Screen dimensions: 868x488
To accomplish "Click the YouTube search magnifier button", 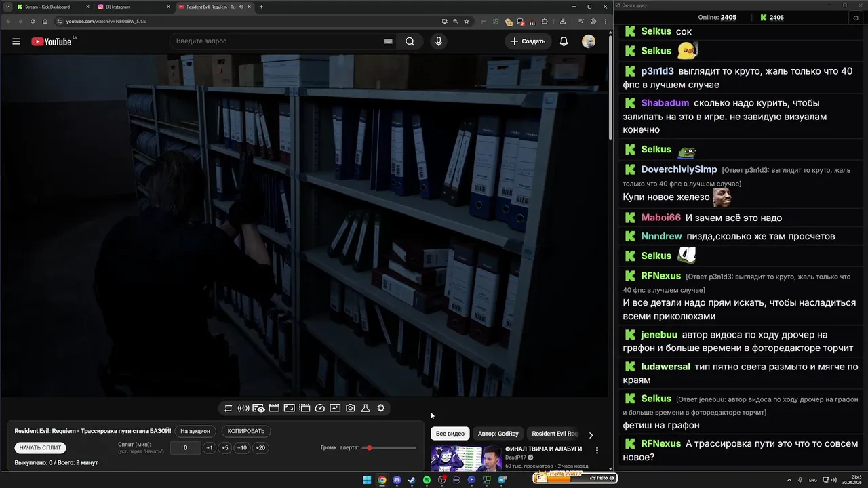I will coord(410,41).
